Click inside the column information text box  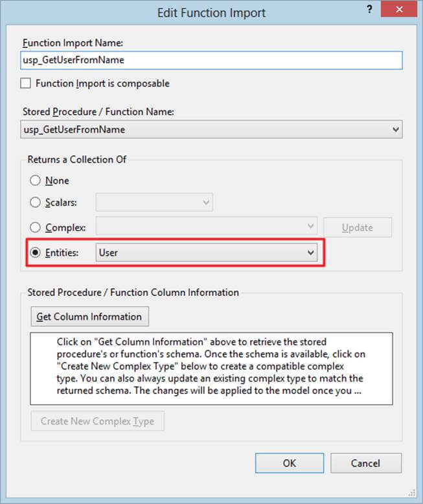click(x=211, y=369)
